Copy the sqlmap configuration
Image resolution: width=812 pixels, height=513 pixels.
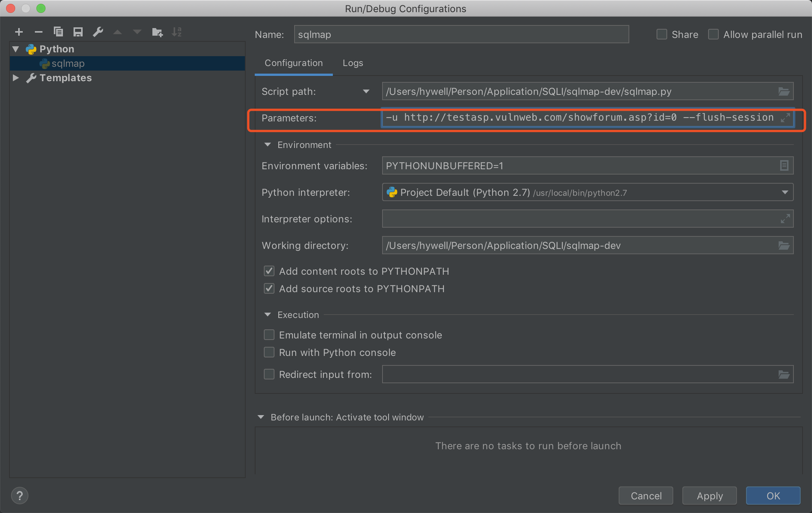click(58, 32)
